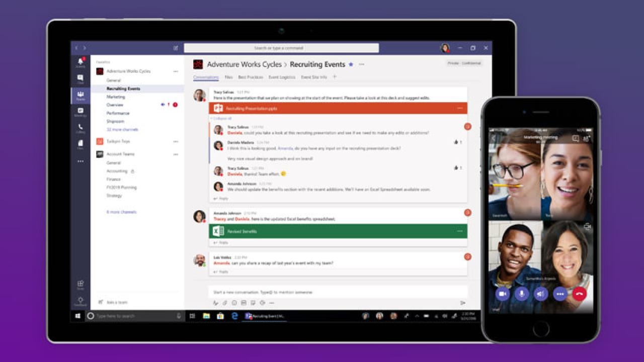Open the sticker picker in compose bar

click(253, 303)
